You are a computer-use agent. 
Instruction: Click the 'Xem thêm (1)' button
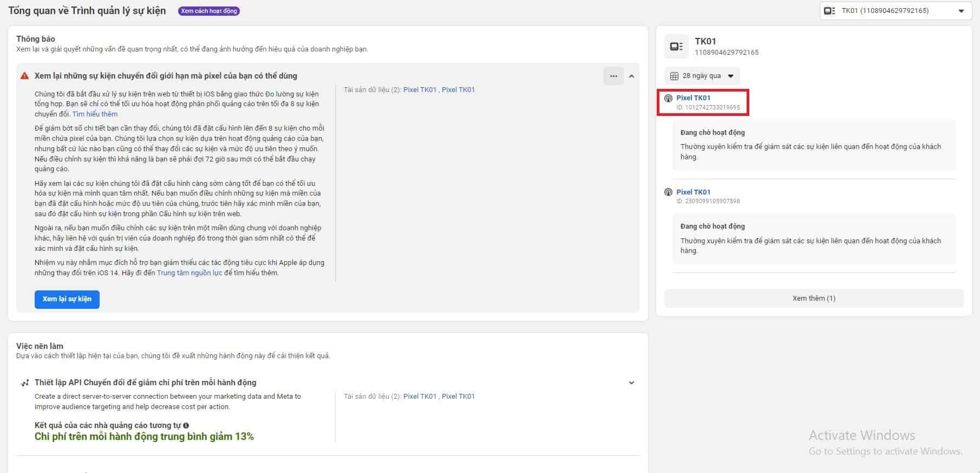813,299
